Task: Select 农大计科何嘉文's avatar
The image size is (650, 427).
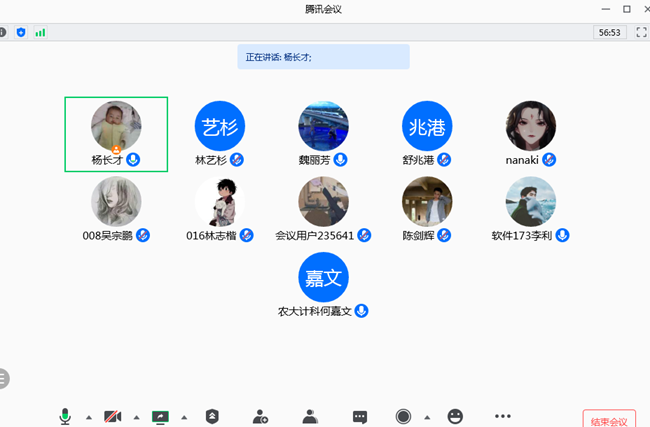Action: coord(323,277)
